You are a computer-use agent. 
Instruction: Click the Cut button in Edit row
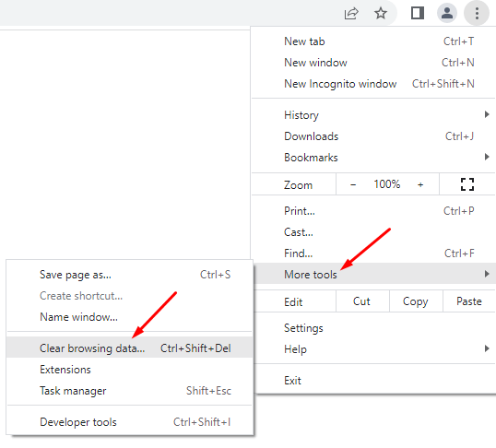tap(362, 301)
